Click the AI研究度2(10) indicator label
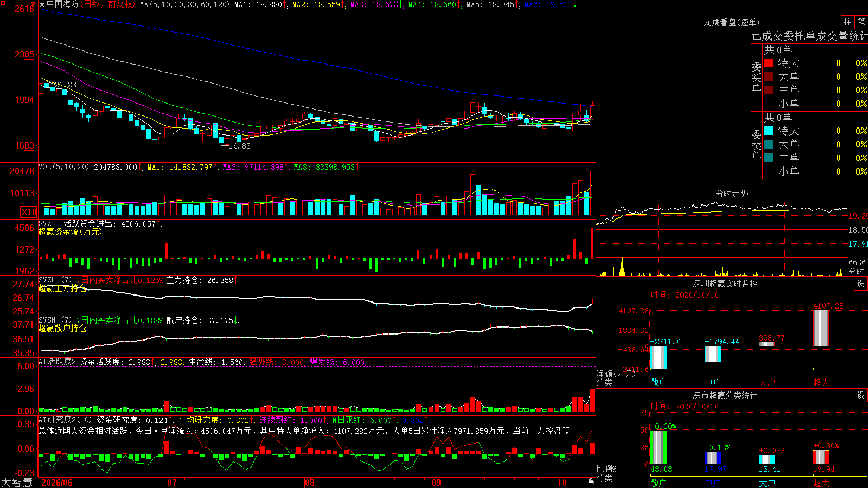This screenshot has height=488, width=868. coord(65,420)
